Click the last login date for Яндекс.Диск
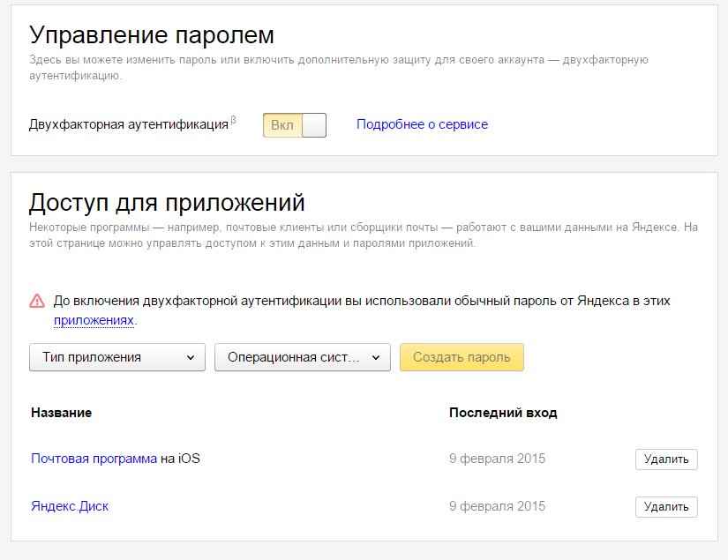The height and width of the screenshot is (560, 728). click(497, 506)
